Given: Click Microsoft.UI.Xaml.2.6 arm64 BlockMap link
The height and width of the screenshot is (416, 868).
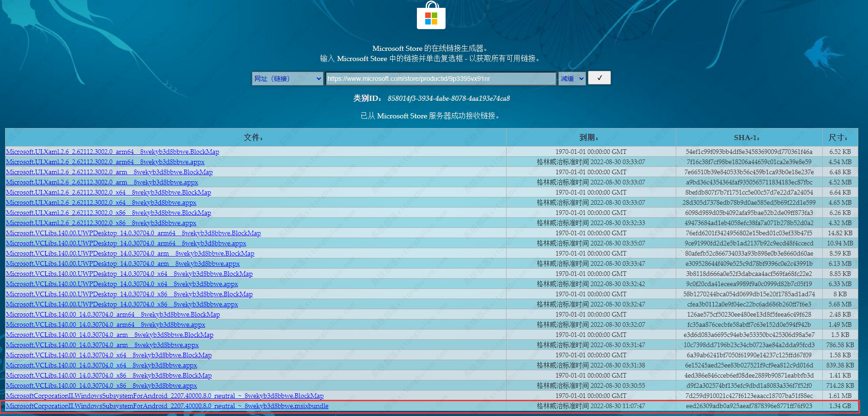Looking at the screenshot, I should pyautogui.click(x=112, y=152).
